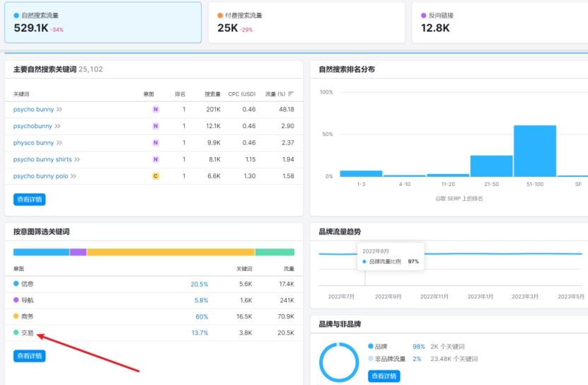
Task: Click the yellow 商务 segment of intent bar
Action: tap(170, 252)
